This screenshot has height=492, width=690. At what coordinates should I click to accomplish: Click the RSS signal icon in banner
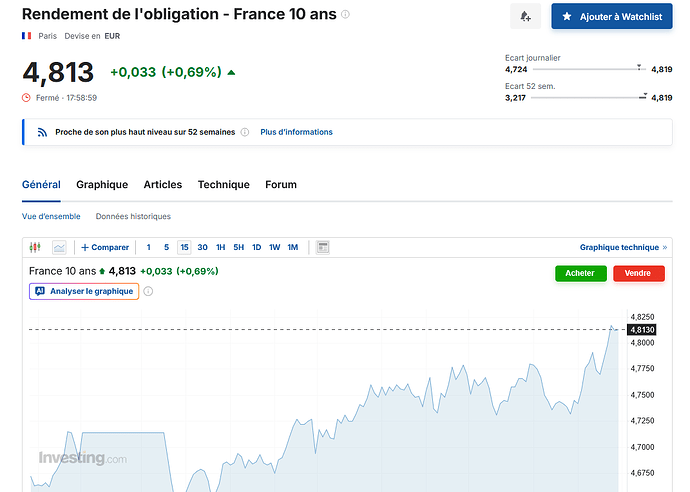(x=42, y=132)
